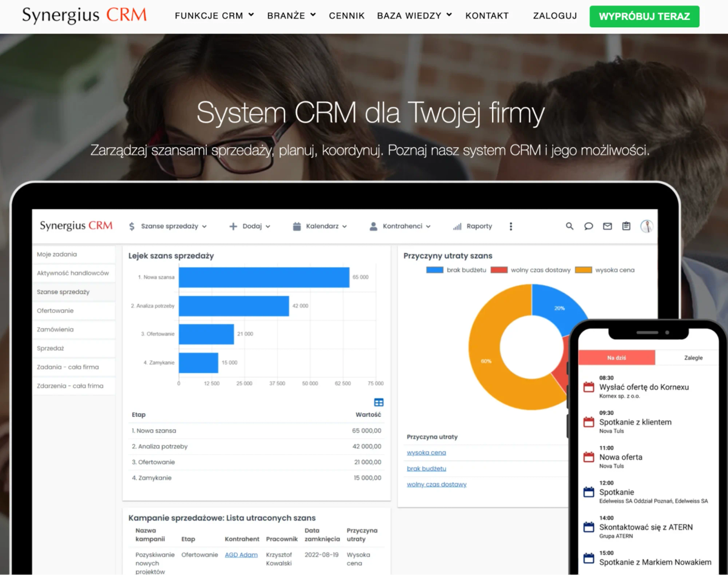728x575 pixels.
Task: Click the calendar icon beside Kalendarz
Action: point(297,226)
